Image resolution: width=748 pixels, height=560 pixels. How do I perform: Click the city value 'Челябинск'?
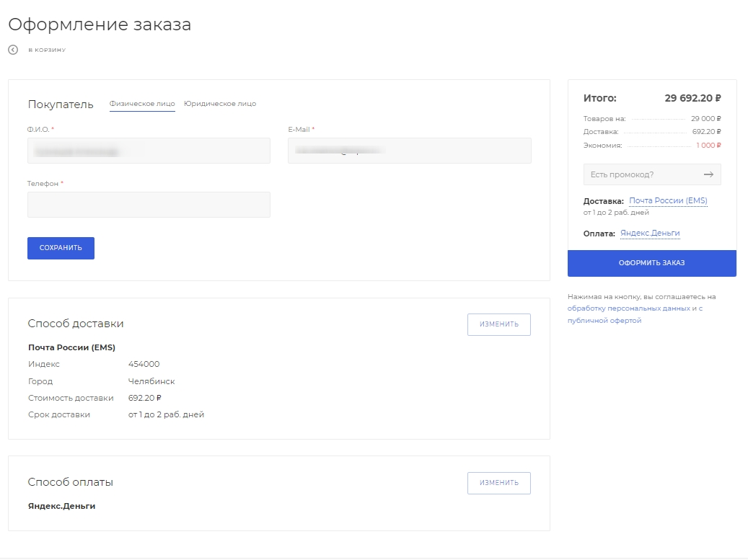point(151,381)
